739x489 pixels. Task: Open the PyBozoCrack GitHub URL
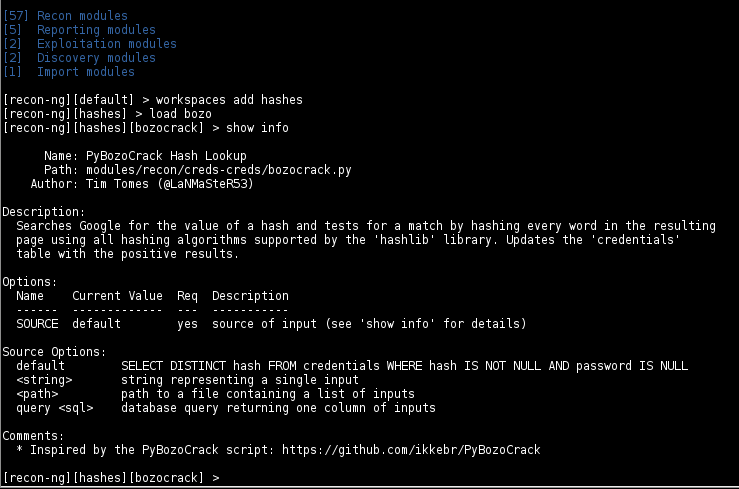[411, 450]
